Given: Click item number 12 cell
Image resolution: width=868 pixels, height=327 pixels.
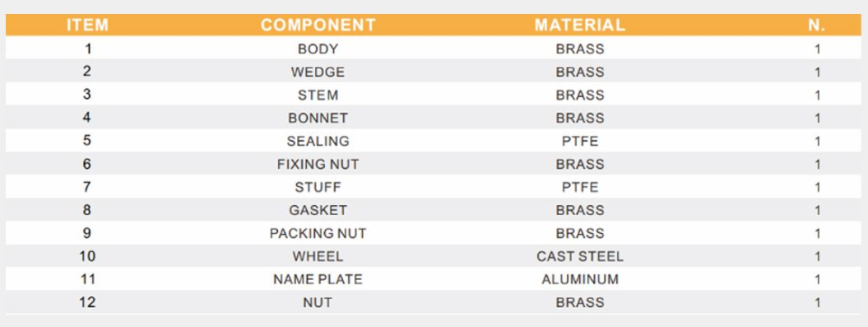Looking at the screenshot, I should 87,302.
